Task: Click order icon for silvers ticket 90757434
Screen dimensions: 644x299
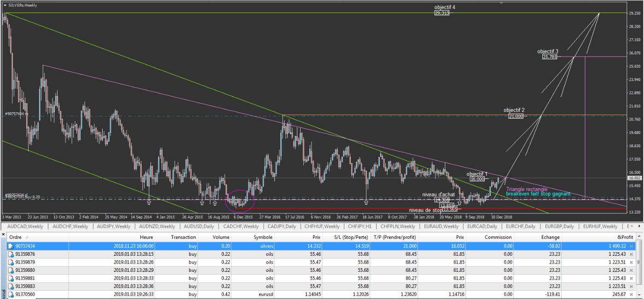Action: pyautogui.click(x=11, y=246)
